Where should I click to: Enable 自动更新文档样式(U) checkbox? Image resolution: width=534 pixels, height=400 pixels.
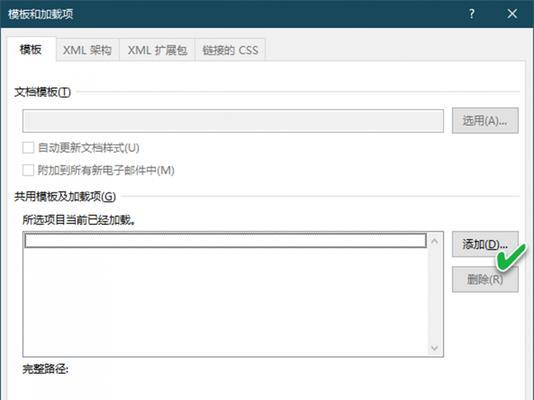(x=28, y=148)
